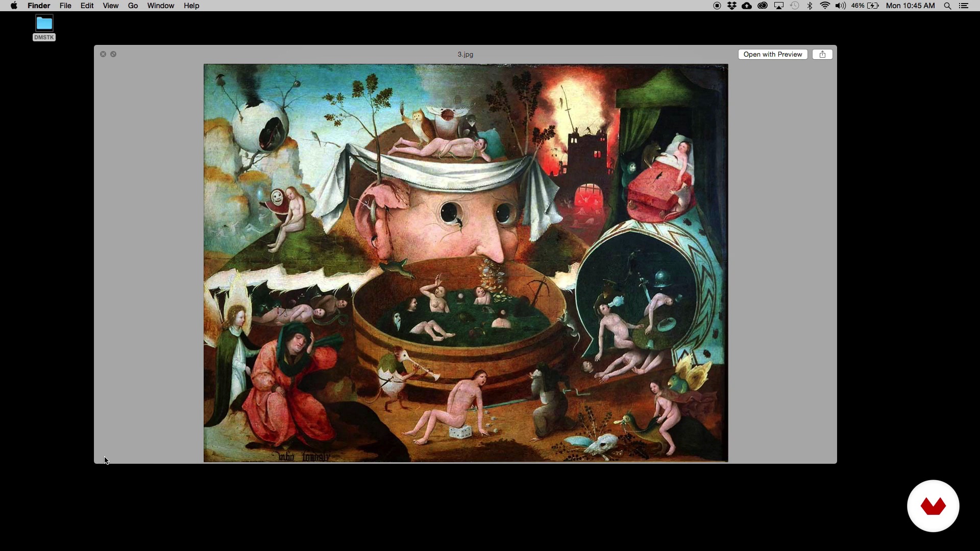This screenshot has width=980, height=551.
Task: Open the File menu
Action: point(65,6)
